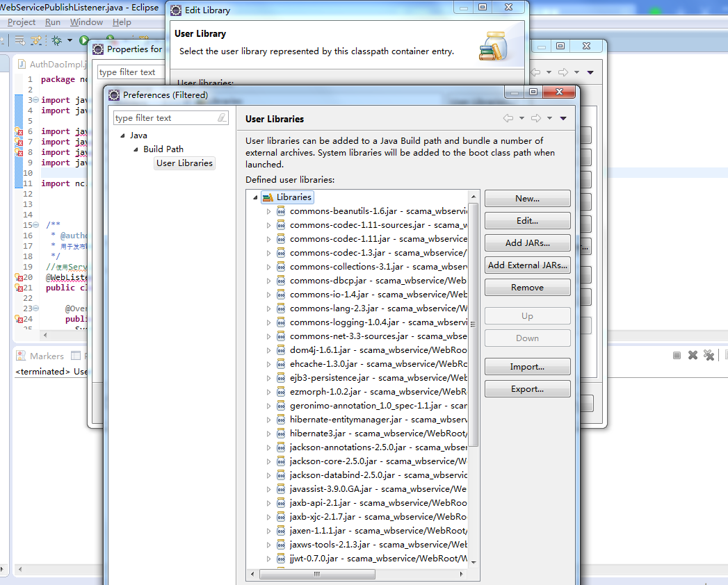Click the jaxen-1.1.1.jar icon
The image size is (728, 585).
281,532
